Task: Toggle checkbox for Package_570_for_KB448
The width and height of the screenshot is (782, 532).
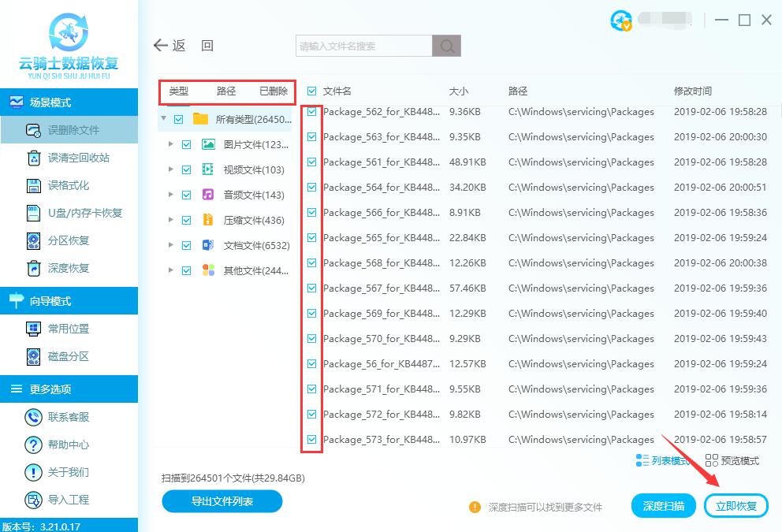Action: (311, 339)
